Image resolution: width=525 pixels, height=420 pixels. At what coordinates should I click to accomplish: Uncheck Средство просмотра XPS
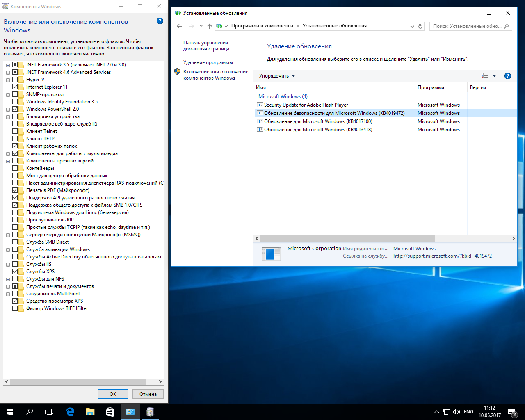tap(15, 301)
